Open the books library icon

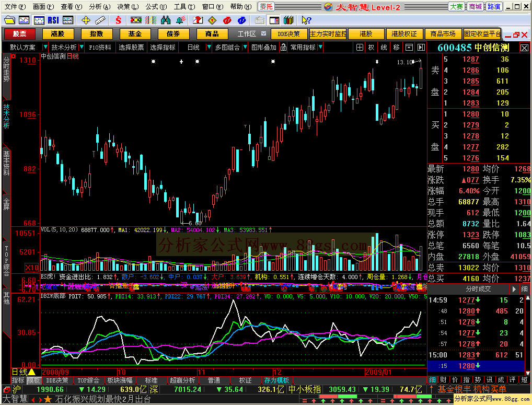(288, 20)
